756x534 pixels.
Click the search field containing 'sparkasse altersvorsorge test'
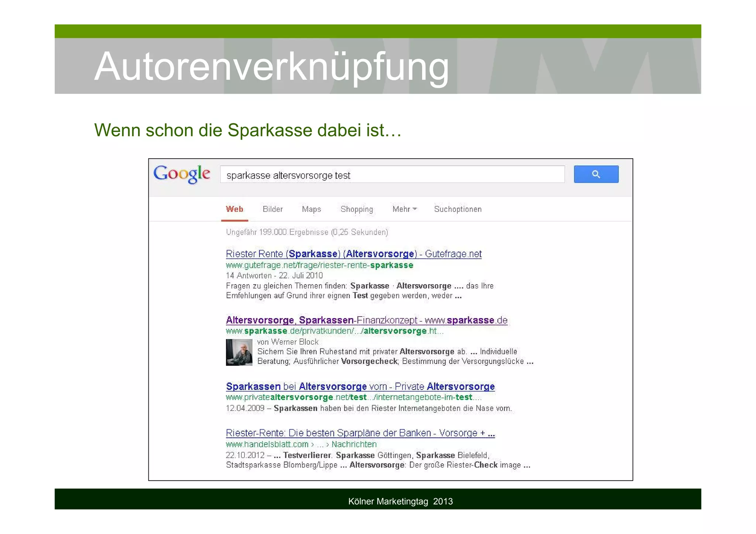click(x=392, y=175)
